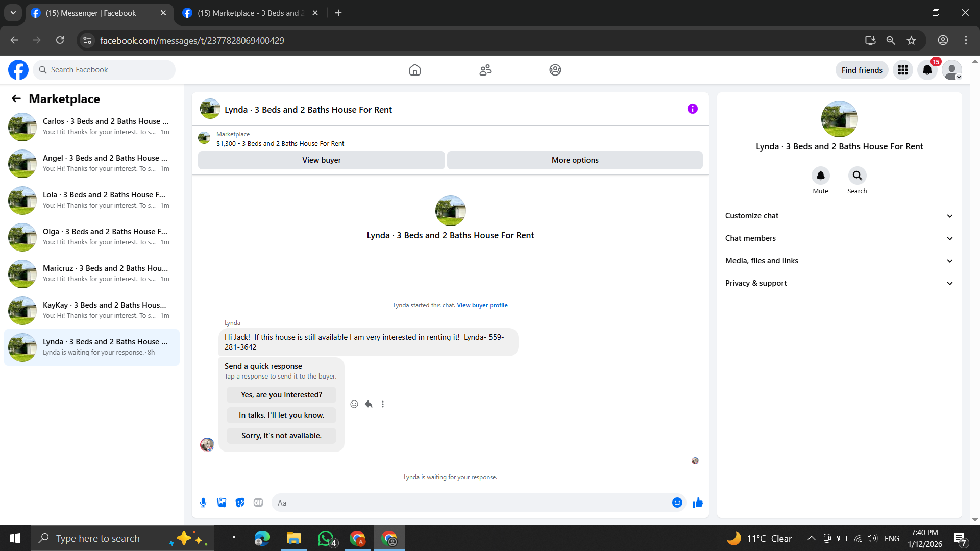This screenshot has width=980, height=551.
Task: Send a thumbs up like
Action: coord(697,503)
